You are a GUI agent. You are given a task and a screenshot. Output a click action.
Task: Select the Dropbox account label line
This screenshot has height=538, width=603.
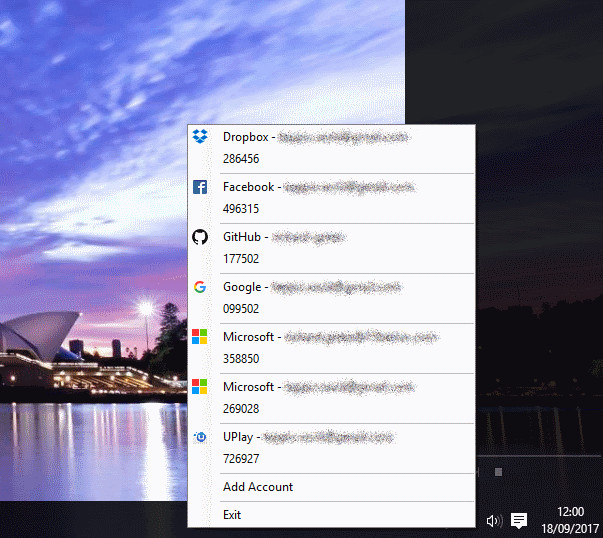tap(315, 137)
